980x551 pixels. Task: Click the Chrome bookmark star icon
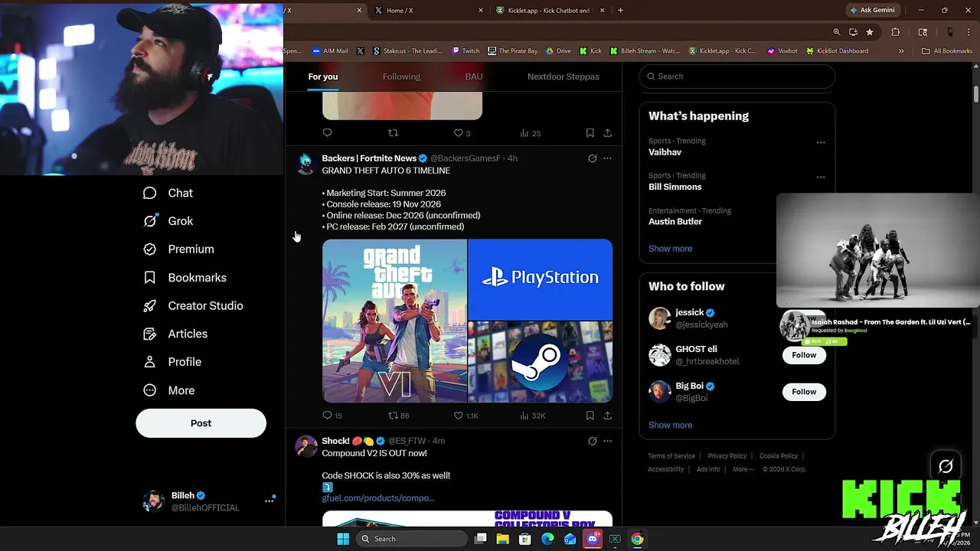click(x=870, y=32)
